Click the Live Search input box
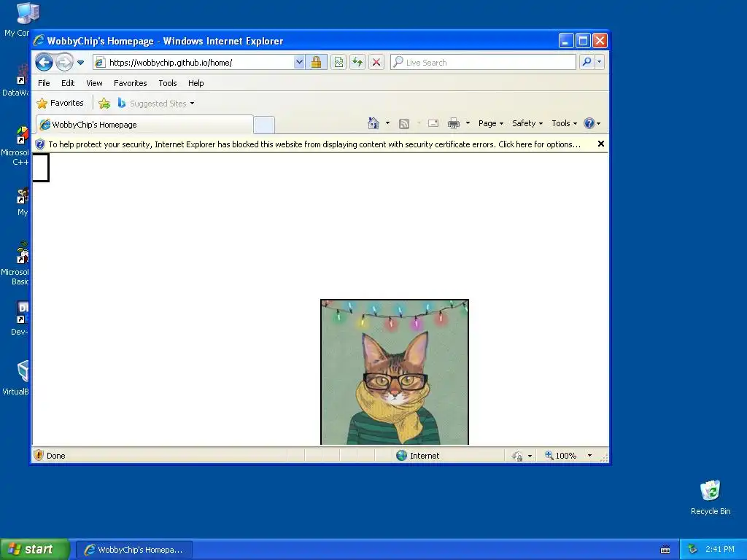The width and height of the screenshot is (747, 560). click(483, 63)
